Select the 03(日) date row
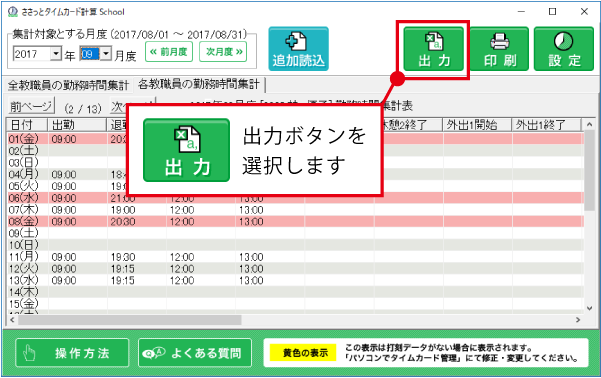This screenshot has height=378, width=601. (x=296, y=163)
